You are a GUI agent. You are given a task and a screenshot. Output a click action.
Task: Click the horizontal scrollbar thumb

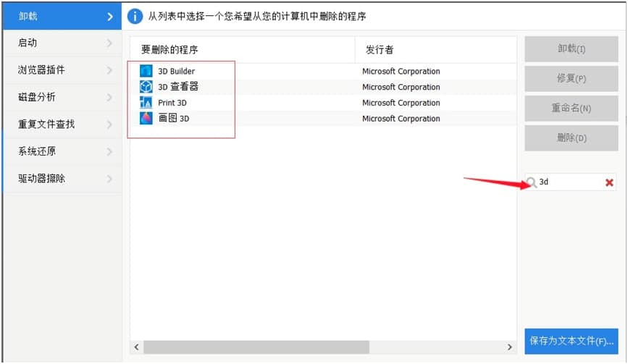[256, 347]
